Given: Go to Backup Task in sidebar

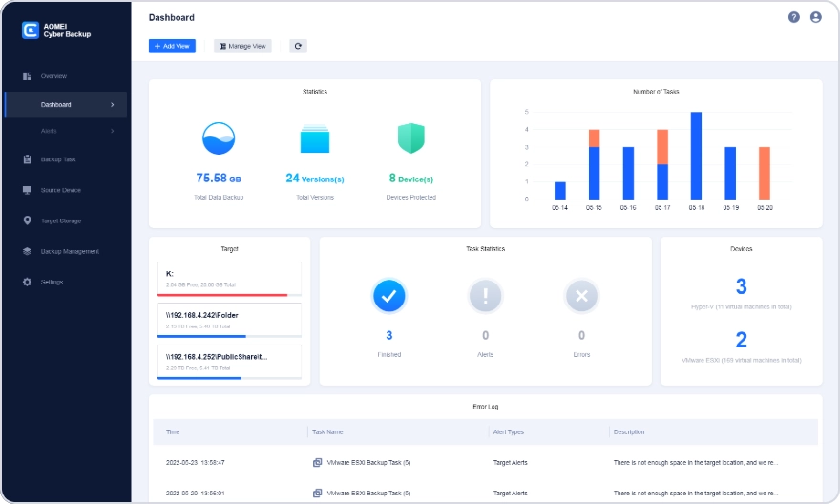Looking at the screenshot, I should (57, 159).
